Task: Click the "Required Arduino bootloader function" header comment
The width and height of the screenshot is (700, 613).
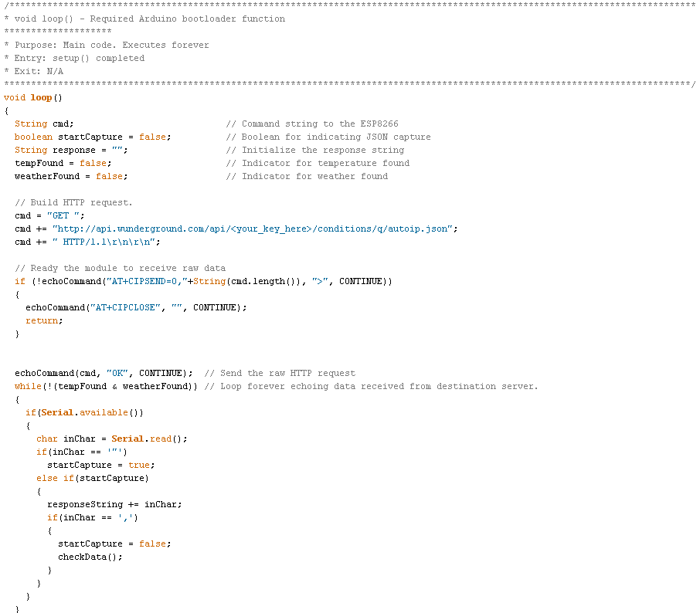Action: click(x=188, y=19)
